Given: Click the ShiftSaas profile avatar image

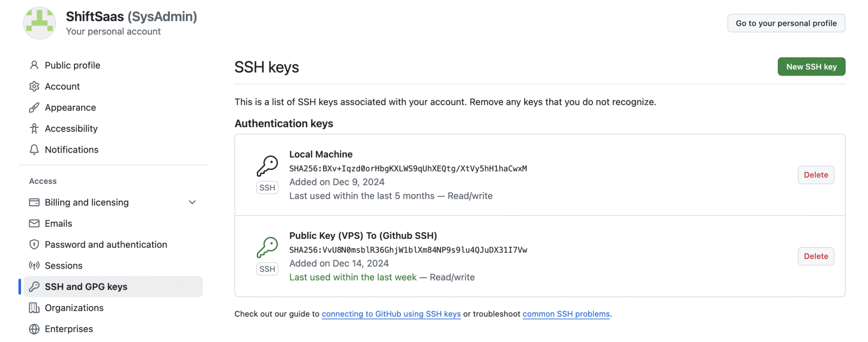Looking at the screenshot, I should click(x=39, y=23).
